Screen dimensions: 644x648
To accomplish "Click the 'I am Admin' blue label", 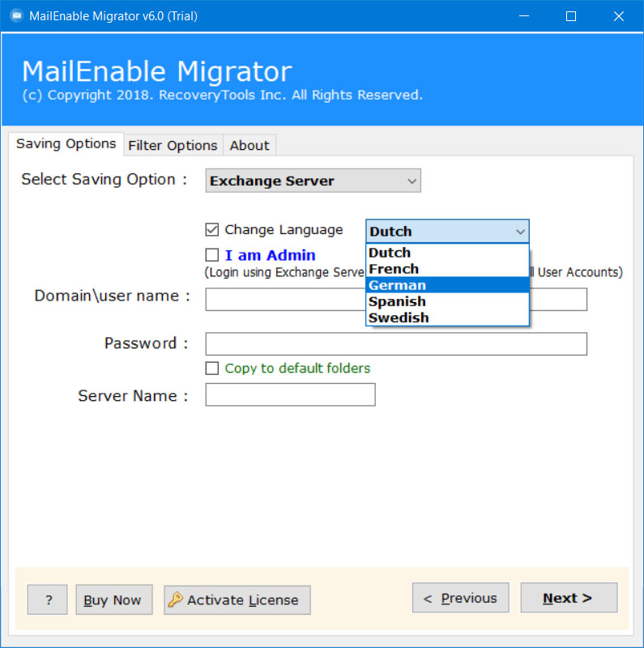I will click(x=270, y=255).
